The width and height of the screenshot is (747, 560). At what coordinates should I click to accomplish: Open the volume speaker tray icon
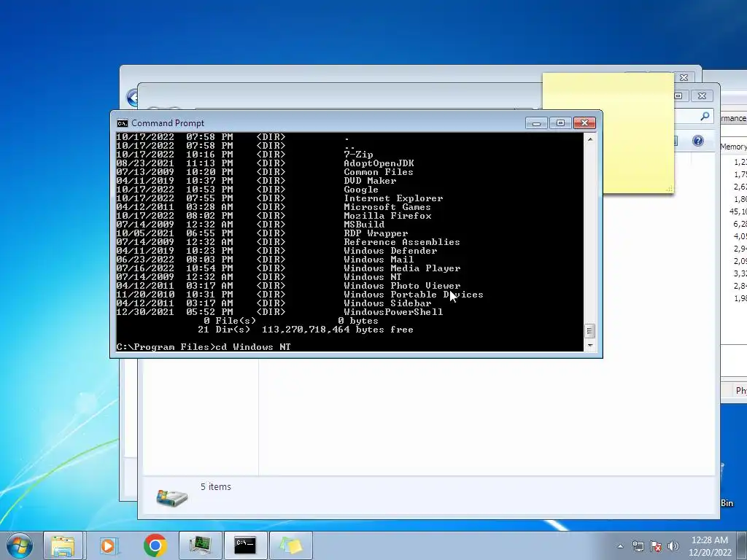673,546
